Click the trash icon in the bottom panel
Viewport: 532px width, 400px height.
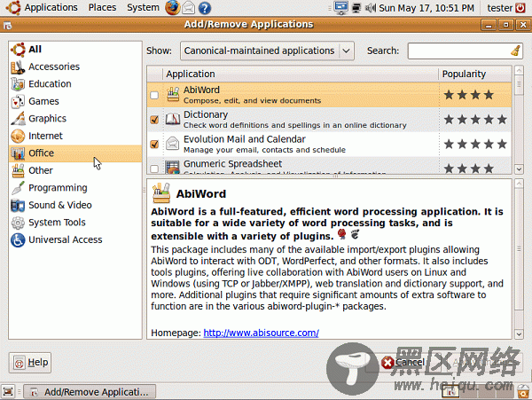(x=524, y=392)
